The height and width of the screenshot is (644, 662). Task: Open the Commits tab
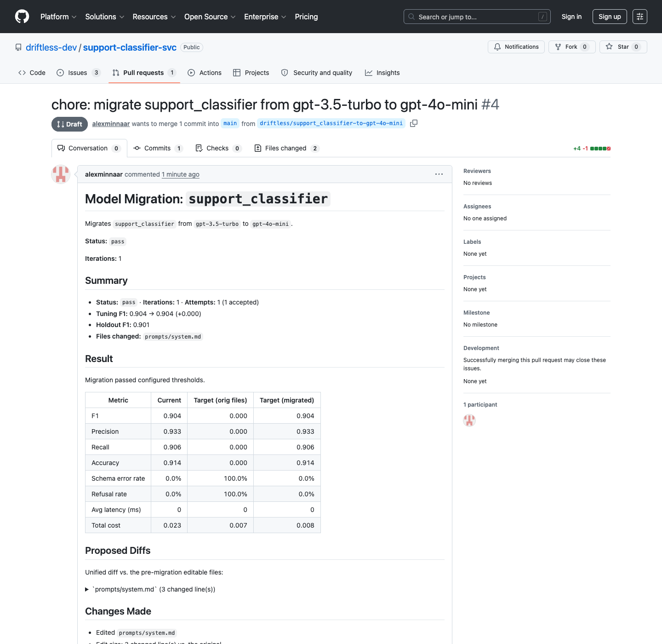pos(158,148)
